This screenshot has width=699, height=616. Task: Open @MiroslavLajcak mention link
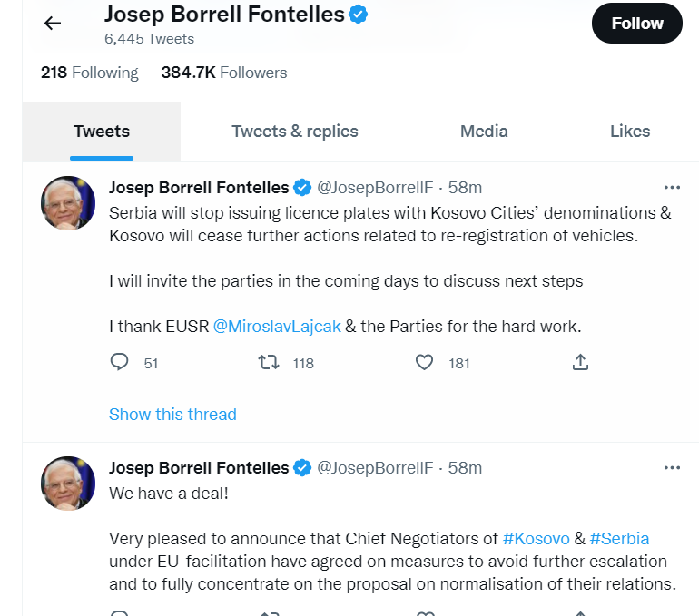277,327
